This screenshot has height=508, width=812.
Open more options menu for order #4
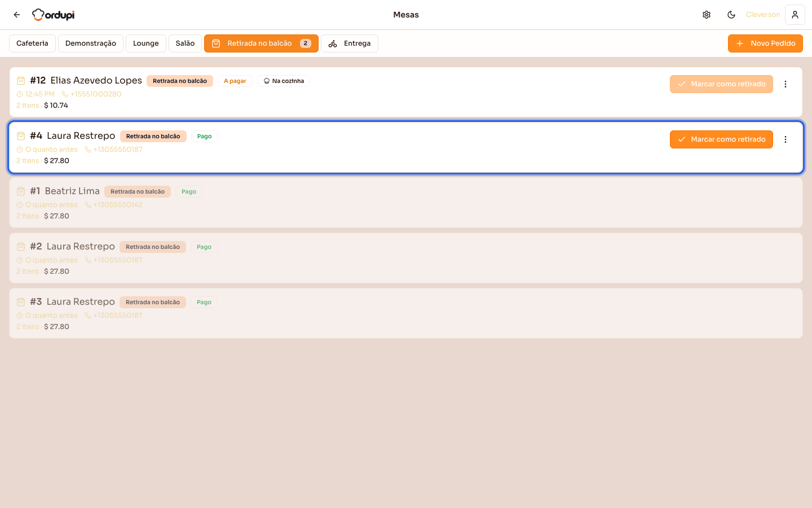785,139
